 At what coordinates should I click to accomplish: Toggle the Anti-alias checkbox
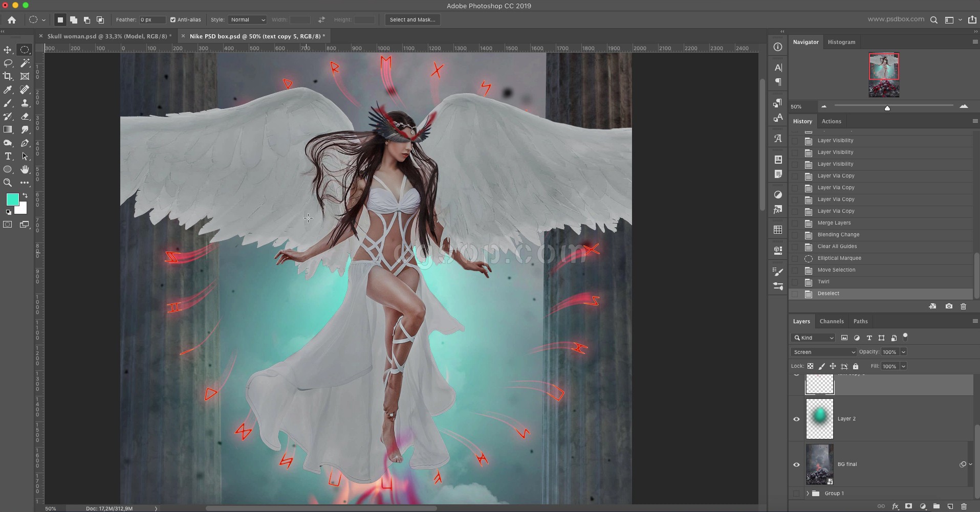173,20
